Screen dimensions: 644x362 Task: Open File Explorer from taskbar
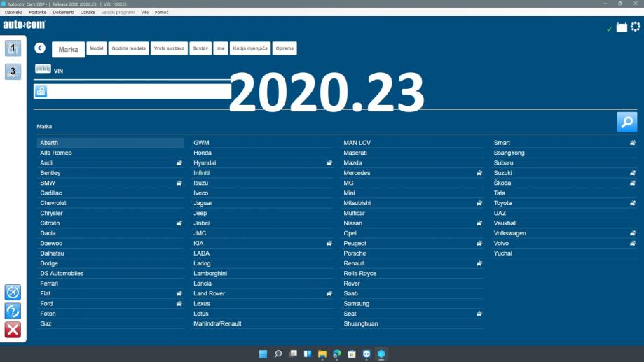click(x=322, y=354)
